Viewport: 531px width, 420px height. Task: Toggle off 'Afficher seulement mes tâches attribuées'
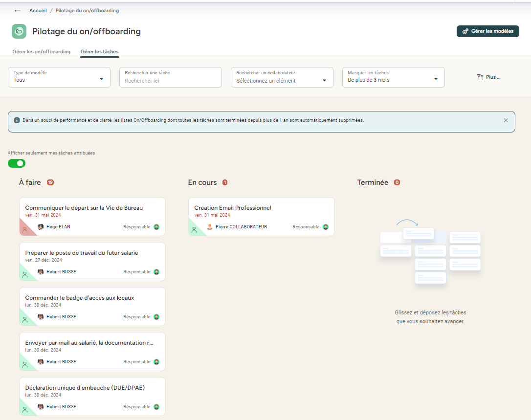coord(17,163)
